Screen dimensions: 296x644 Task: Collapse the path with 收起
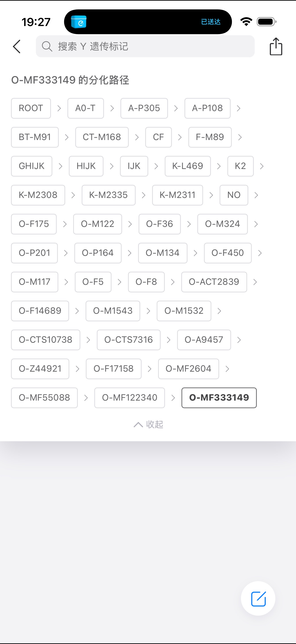[x=155, y=424]
